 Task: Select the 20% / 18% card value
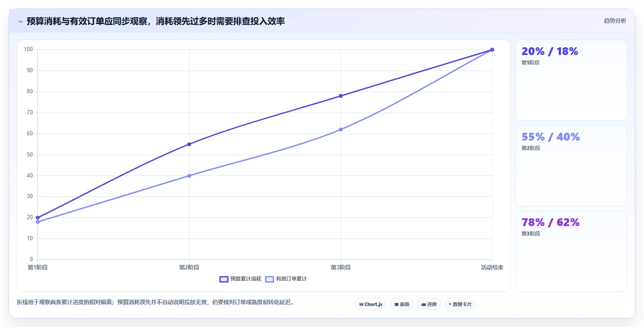pos(550,51)
